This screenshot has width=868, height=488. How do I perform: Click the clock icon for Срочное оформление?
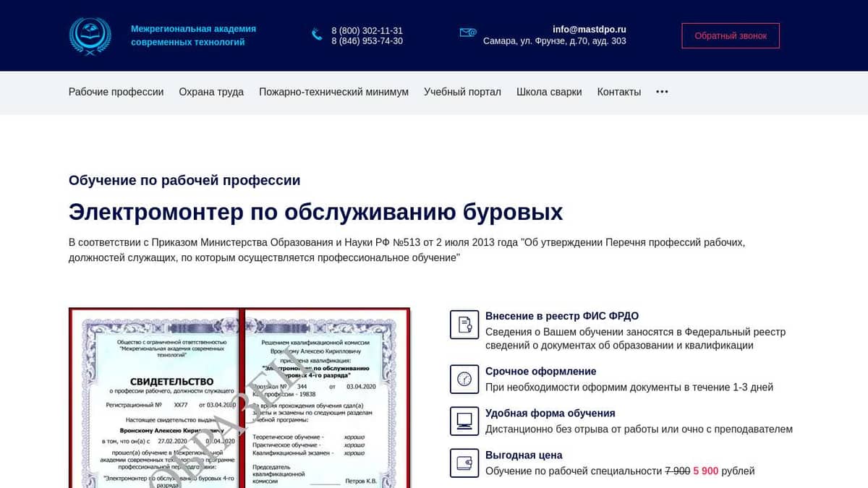464,380
